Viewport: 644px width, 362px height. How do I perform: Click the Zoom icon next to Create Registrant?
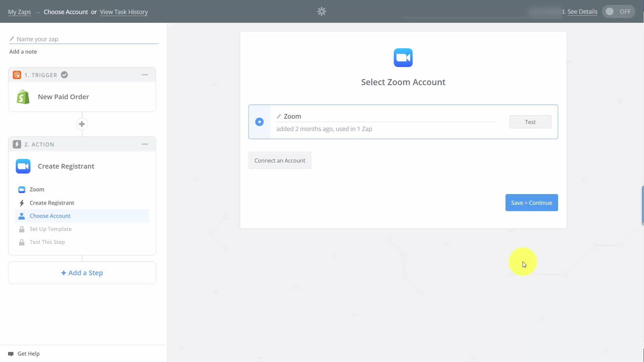pyautogui.click(x=23, y=166)
